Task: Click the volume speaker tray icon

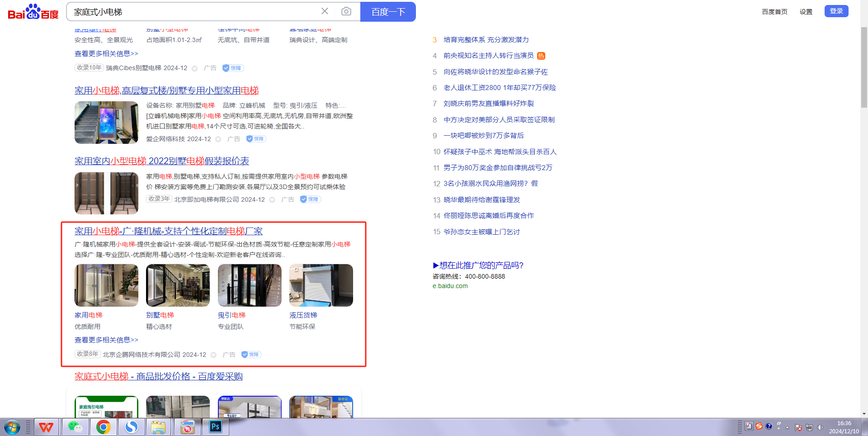Action: click(820, 427)
